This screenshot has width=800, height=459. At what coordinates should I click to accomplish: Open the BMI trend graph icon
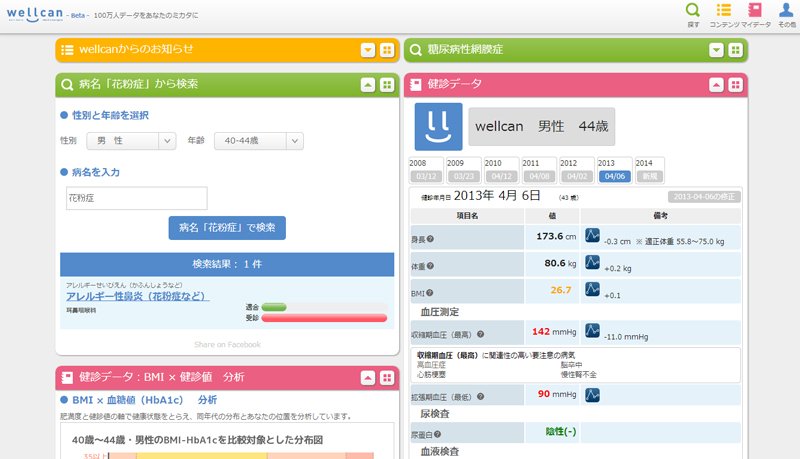592,289
